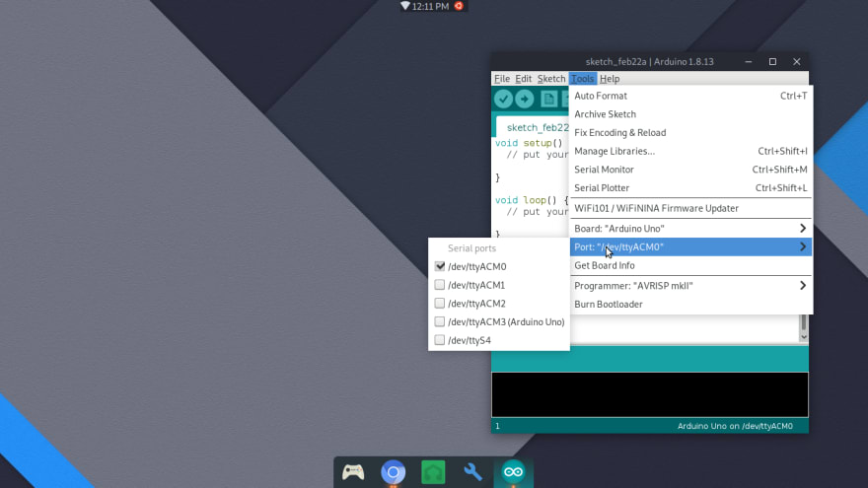
Task: Open the Sketch menu
Action: click(551, 79)
